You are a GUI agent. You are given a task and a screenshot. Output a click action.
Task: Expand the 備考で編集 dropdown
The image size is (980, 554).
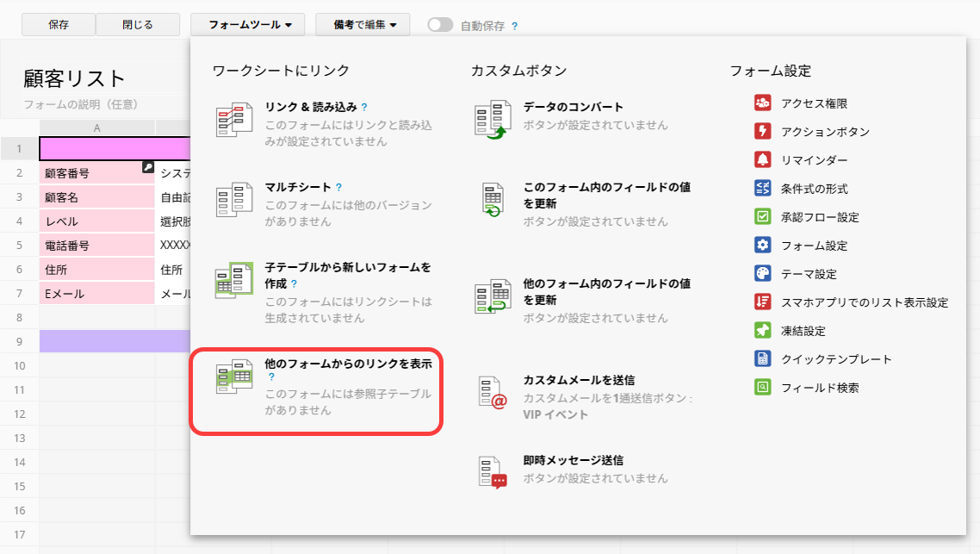coord(364,25)
